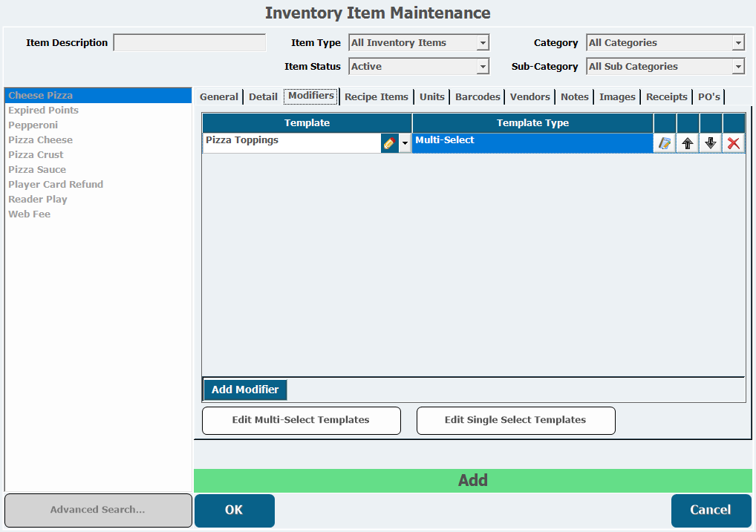Screen dimensions: 756x532
Task: Expand the Category dropdown
Action: (x=738, y=43)
